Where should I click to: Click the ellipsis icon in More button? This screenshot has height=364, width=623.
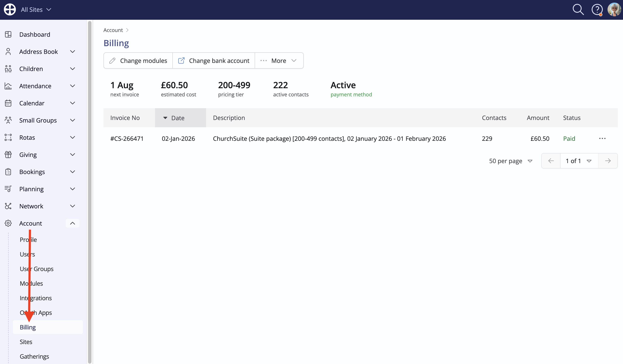click(x=264, y=61)
